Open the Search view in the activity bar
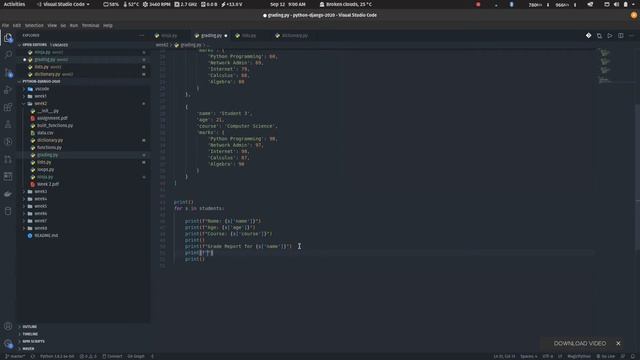The height and width of the screenshot is (360, 640). pyautogui.click(x=8, y=55)
